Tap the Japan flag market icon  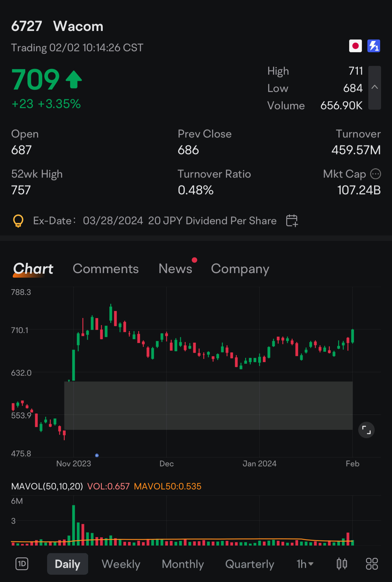(355, 46)
